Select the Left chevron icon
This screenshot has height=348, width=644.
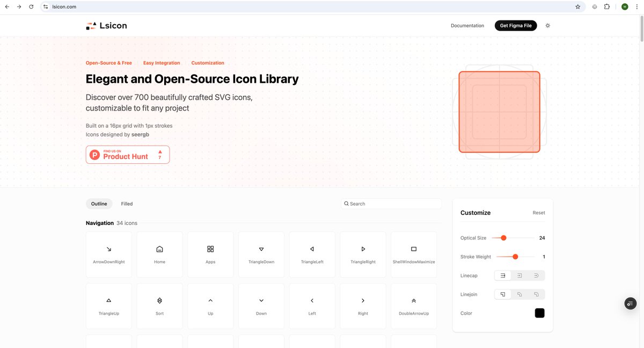(312, 306)
